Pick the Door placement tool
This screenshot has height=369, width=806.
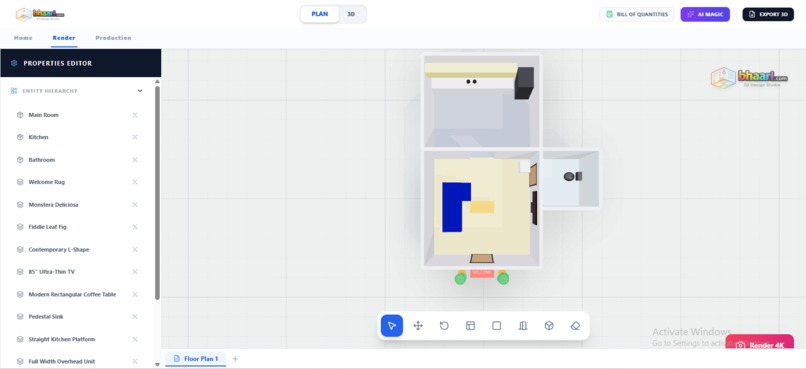point(523,326)
